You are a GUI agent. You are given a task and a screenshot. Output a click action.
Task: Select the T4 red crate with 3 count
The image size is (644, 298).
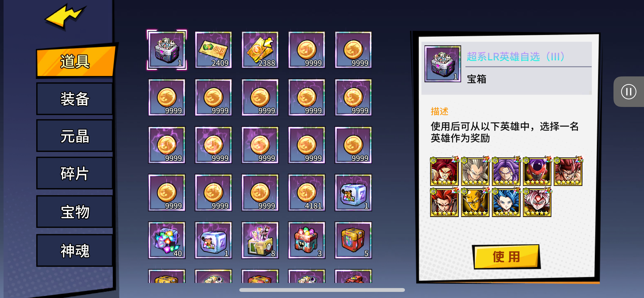pos(306,240)
